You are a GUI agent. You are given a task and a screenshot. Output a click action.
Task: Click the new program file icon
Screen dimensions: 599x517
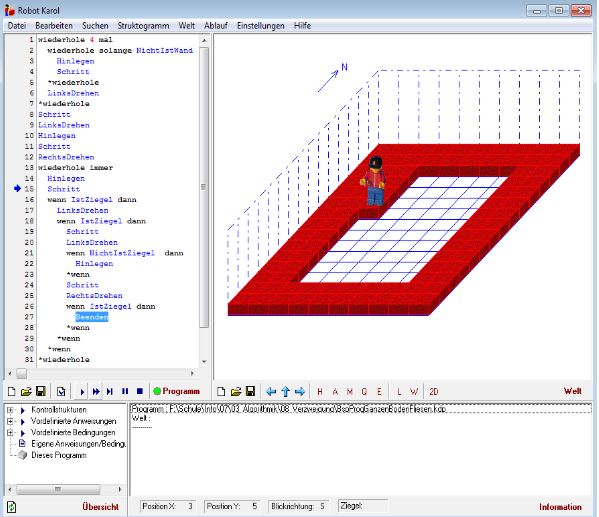(11, 391)
